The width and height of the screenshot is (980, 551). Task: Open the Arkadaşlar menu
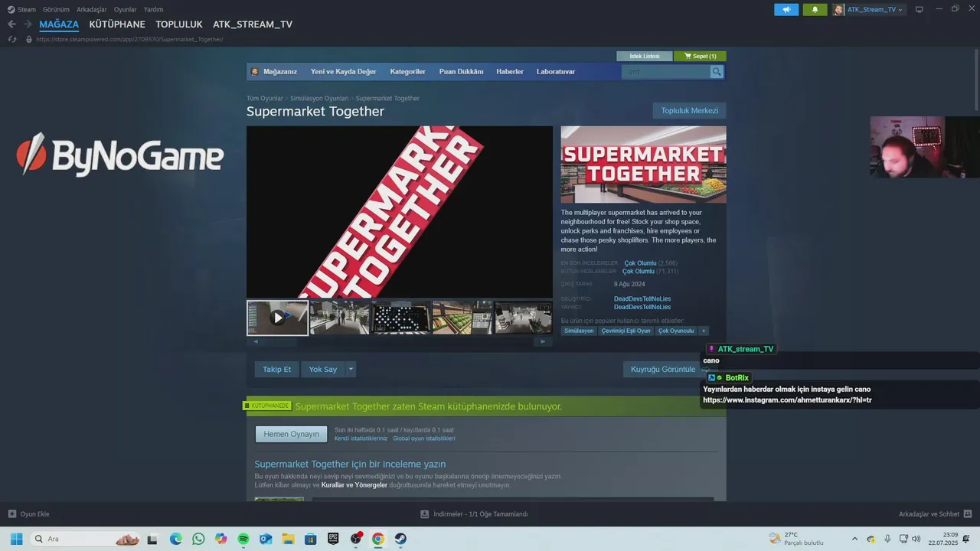tap(92, 9)
